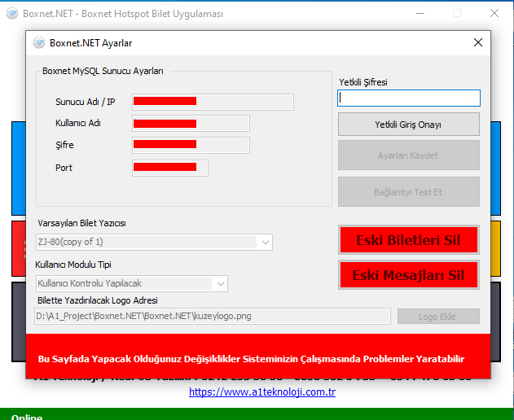
Task: Click the Kullanıcı Adı input field
Action: pyautogui.click(x=191, y=123)
